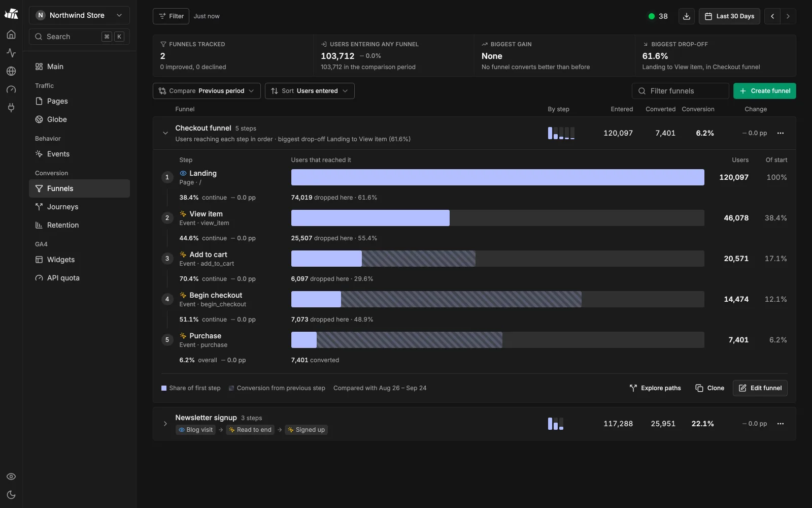Image resolution: width=812 pixels, height=508 pixels.
Task: Open API quota in the sidebar
Action: click(79, 278)
